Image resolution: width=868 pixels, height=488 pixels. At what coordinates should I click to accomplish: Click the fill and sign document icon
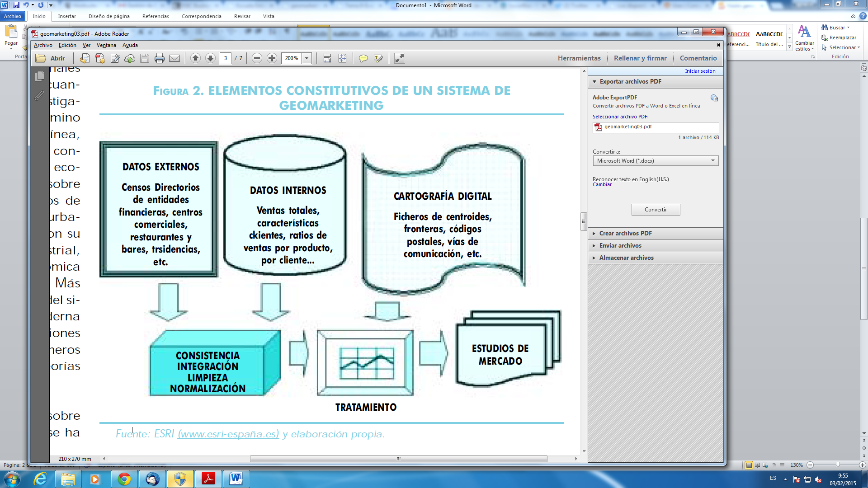pos(115,58)
